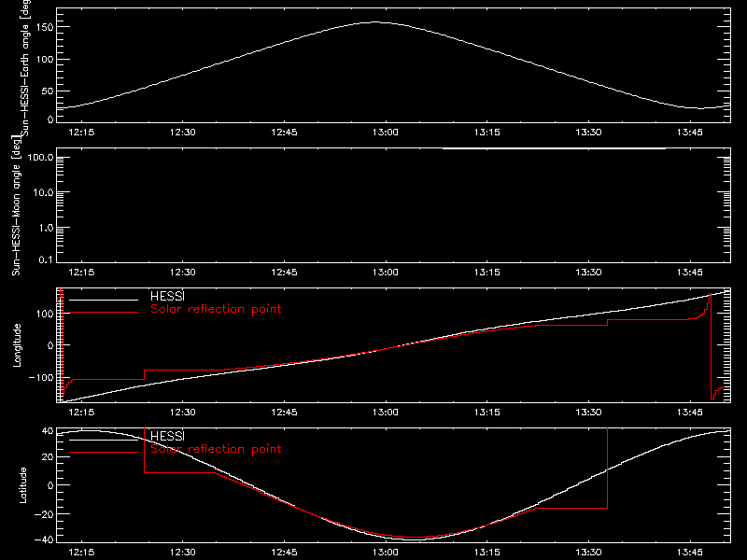This screenshot has width=747, height=560.
Task: Click the 150 tick on Earth angle axis
Action: (x=45, y=27)
